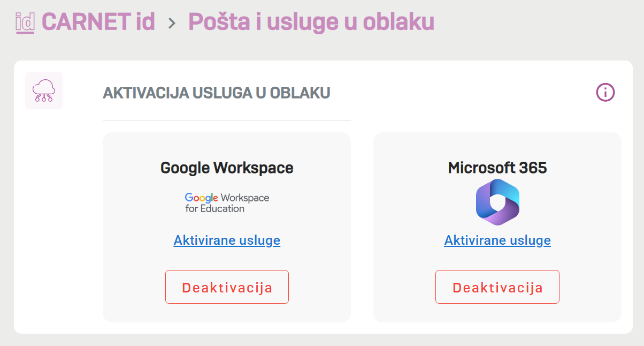Select the 'Pošta i usluge u oblaku' breadcrumb title
644x346 pixels.
coord(311,22)
